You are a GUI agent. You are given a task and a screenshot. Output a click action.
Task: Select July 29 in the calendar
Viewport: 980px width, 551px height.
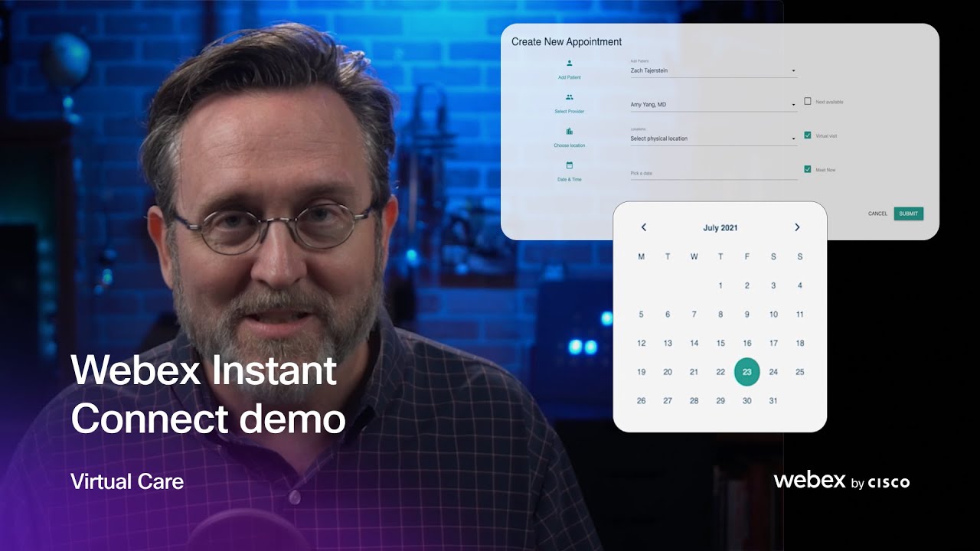pos(720,401)
